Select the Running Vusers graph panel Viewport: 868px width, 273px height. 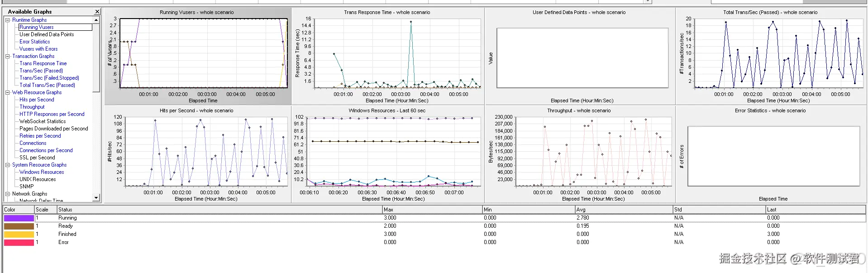pyautogui.click(x=198, y=56)
